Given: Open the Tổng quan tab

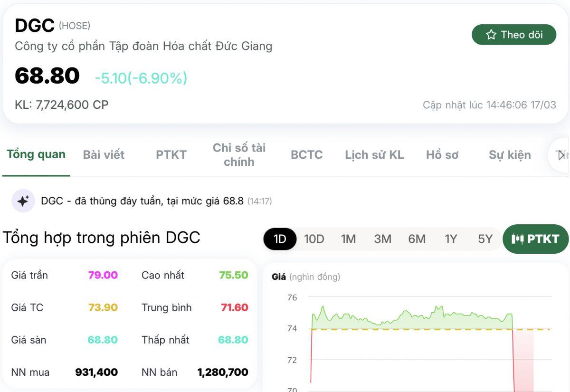Looking at the screenshot, I should coord(36,154).
